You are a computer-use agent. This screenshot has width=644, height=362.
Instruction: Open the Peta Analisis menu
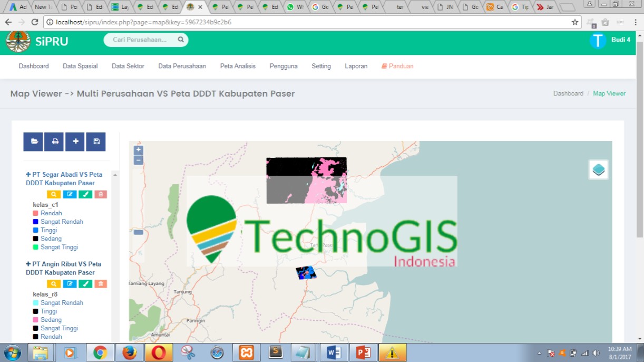click(x=238, y=66)
